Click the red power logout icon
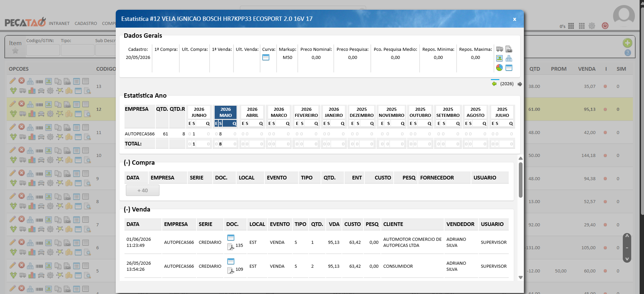Viewport: 644px width, 294px height. pyautogui.click(x=605, y=26)
